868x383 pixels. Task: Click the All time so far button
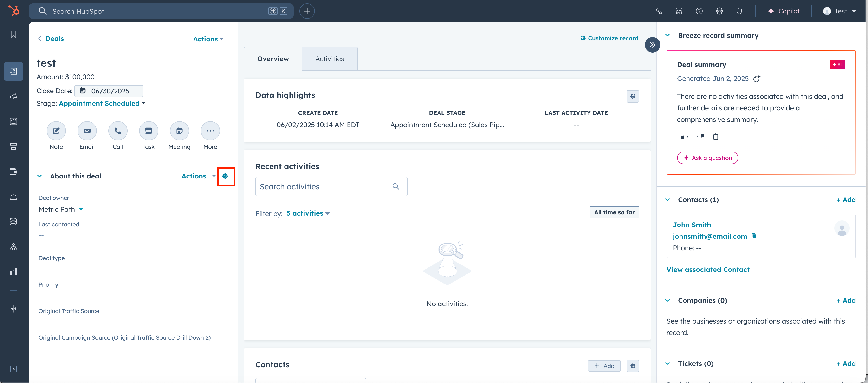614,212
